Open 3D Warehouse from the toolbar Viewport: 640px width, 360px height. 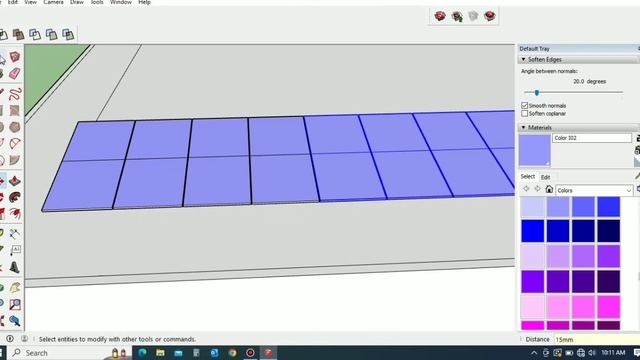click(x=440, y=16)
